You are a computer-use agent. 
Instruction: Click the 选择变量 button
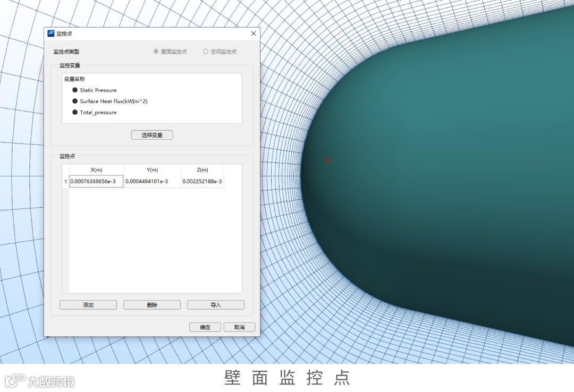[152, 135]
